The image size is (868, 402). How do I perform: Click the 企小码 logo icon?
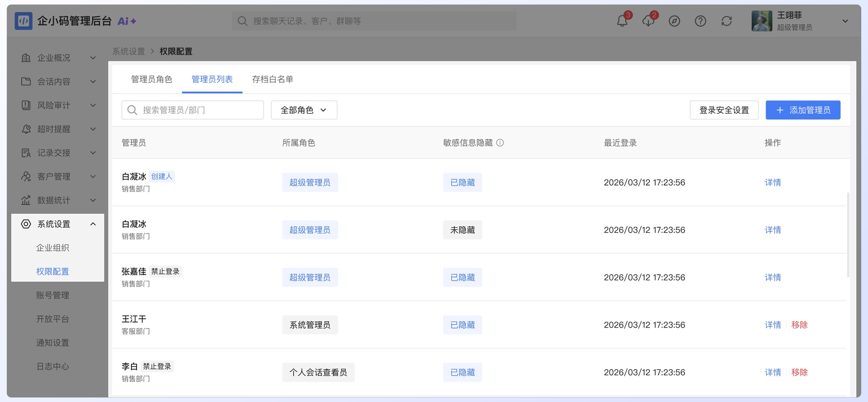(x=24, y=21)
